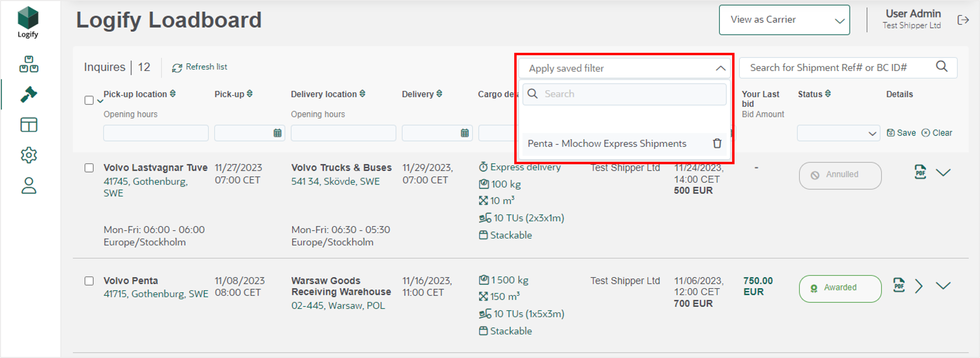Click Clear filters button
This screenshot has width=980, height=358.
tap(937, 133)
